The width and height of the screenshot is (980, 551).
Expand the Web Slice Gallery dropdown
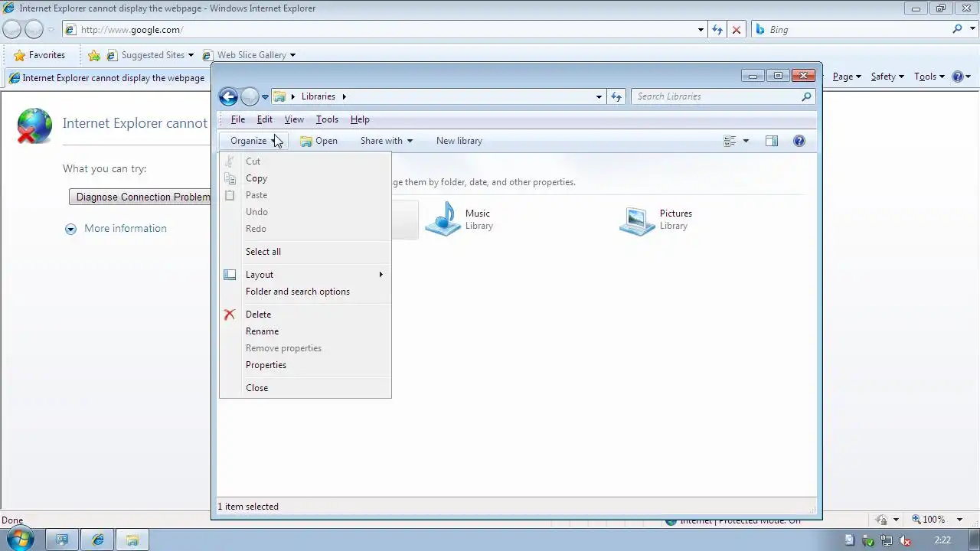[x=292, y=55]
